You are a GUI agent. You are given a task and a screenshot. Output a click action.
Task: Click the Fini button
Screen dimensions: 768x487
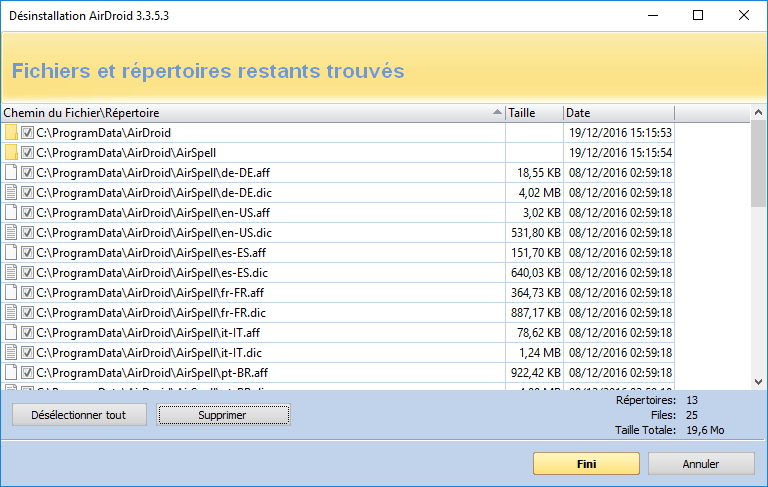(586, 463)
